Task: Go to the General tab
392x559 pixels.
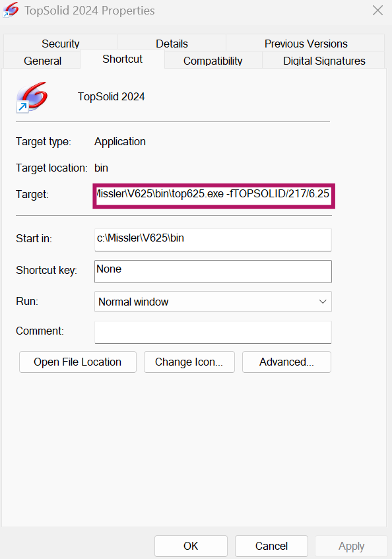Action: pos(42,61)
